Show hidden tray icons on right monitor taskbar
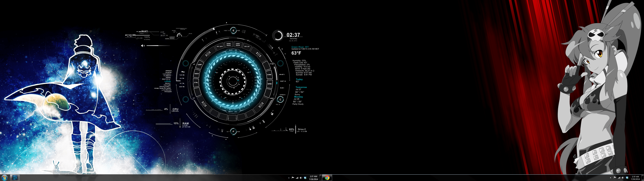Image resolution: width=644 pixels, height=181 pixels. coord(611,178)
